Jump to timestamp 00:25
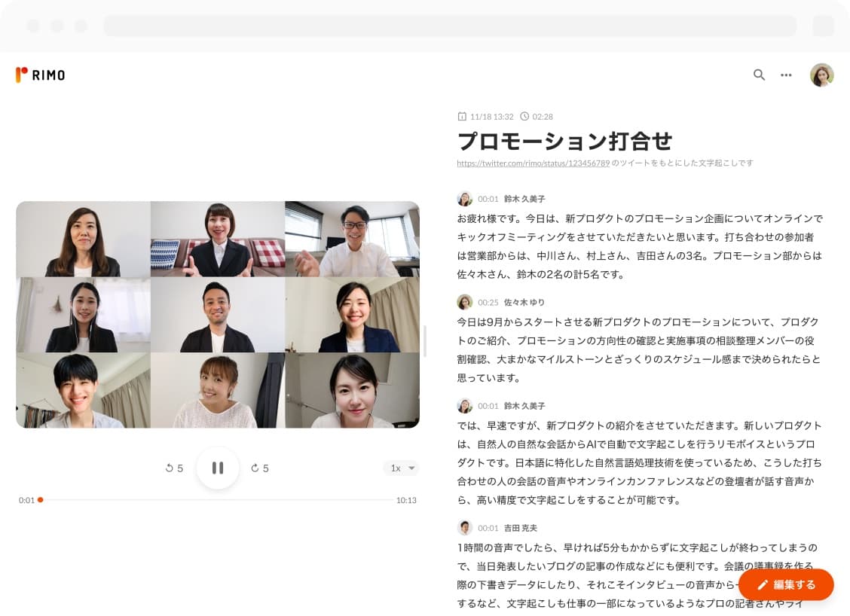 click(488, 302)
